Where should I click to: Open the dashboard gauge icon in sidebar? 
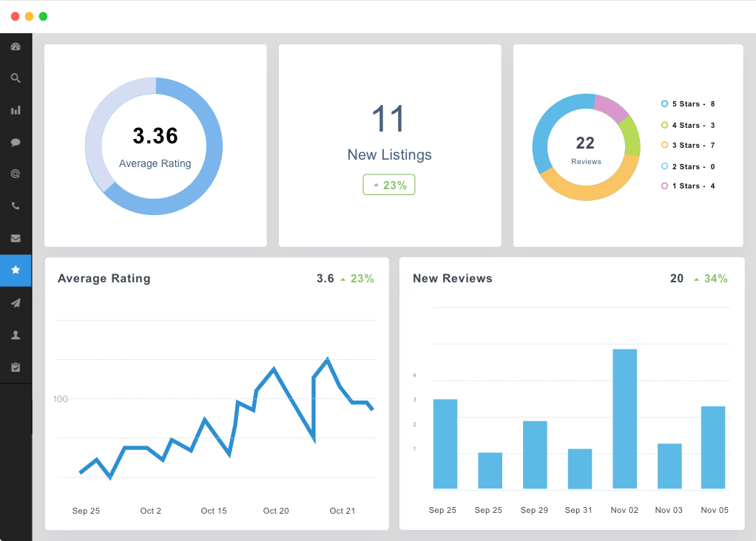click(16, 47)
